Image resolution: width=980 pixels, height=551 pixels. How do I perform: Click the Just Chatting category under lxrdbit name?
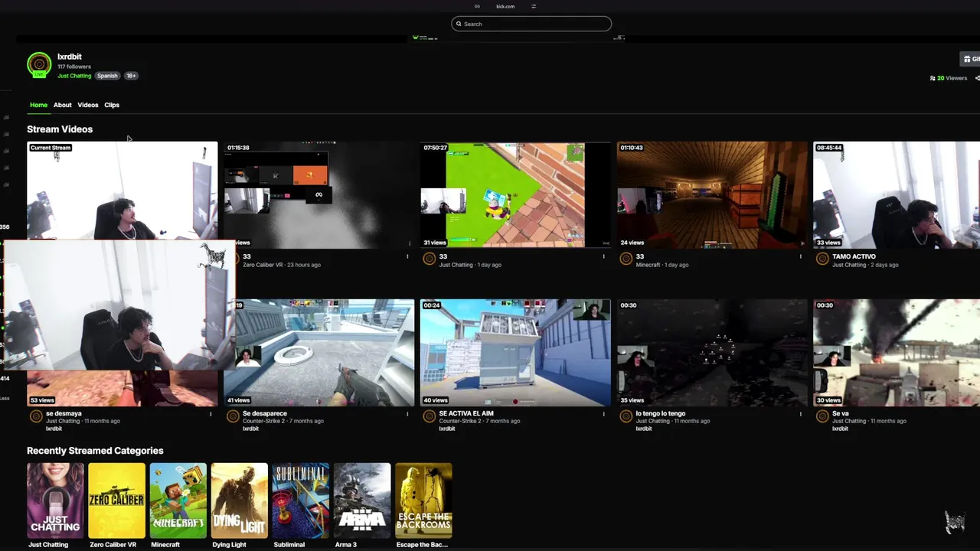[x=74, y=76]
